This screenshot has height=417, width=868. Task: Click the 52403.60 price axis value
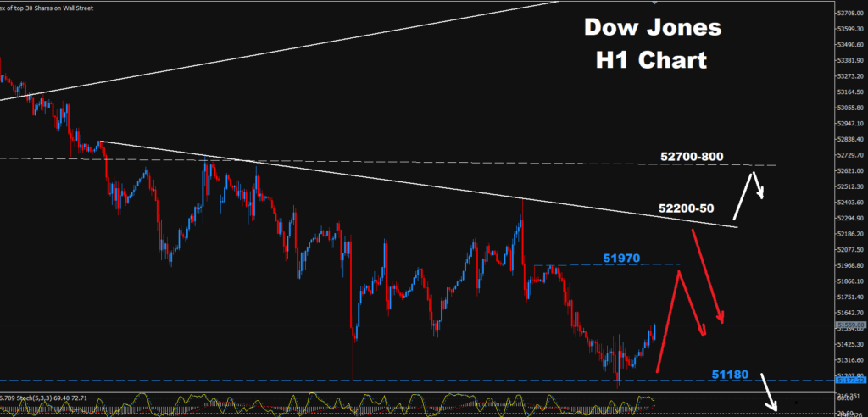coord(851,202)
